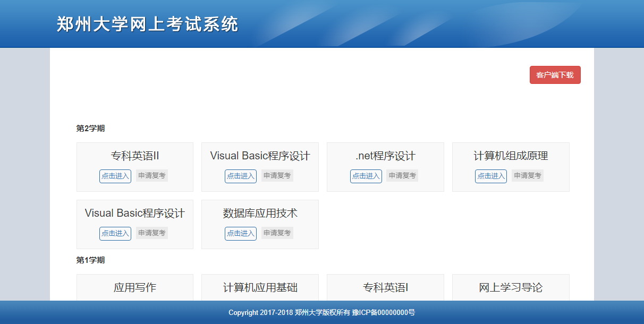Select the 计算机应用基础 course card
This screenshot has width=644, height=324.
tap(260, 288)
